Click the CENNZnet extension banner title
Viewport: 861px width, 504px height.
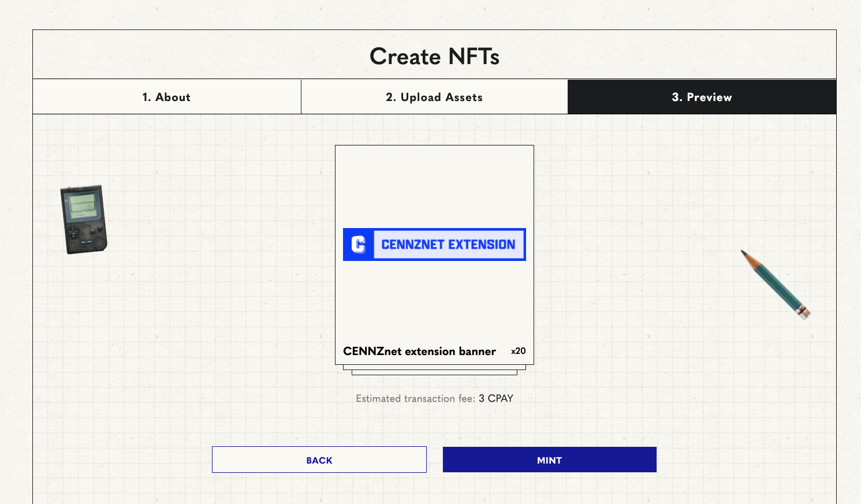pos(419,351)
